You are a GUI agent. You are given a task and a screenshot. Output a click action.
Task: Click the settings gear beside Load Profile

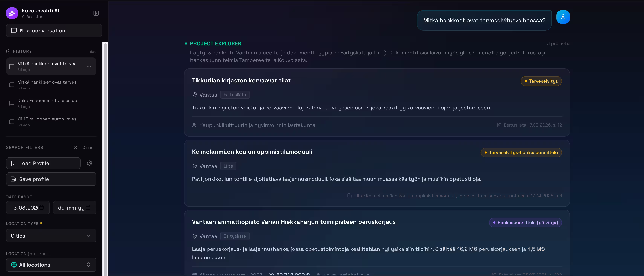[x=90, y=163]
